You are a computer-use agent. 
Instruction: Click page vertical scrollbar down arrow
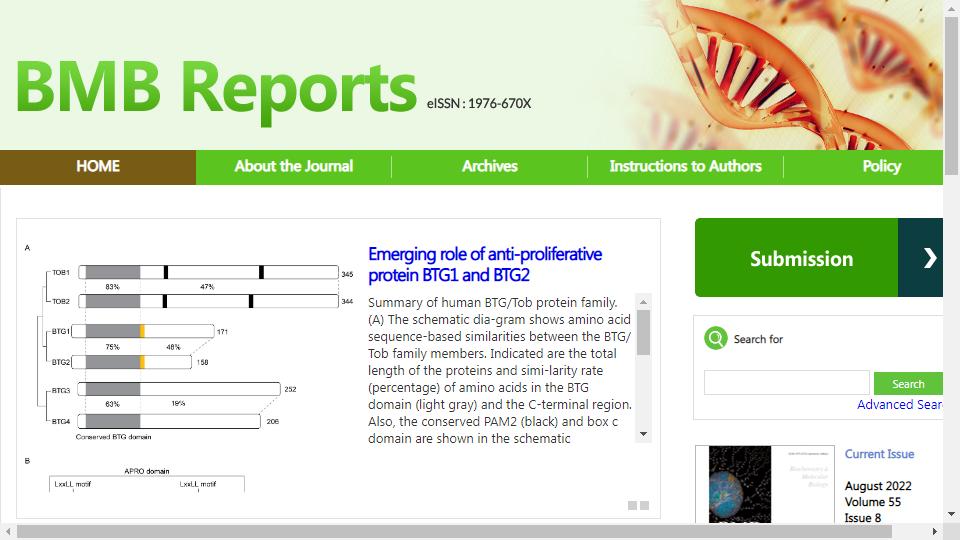[x=951, y=514]
